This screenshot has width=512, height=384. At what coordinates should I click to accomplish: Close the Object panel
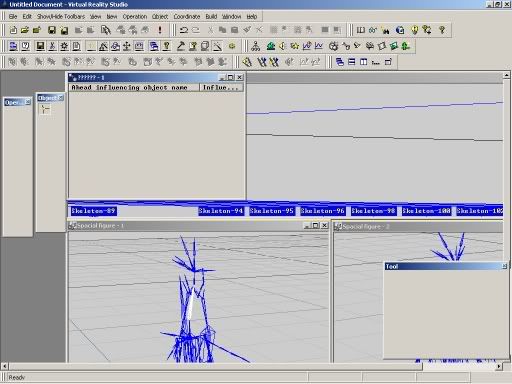(x=60, y=98)
